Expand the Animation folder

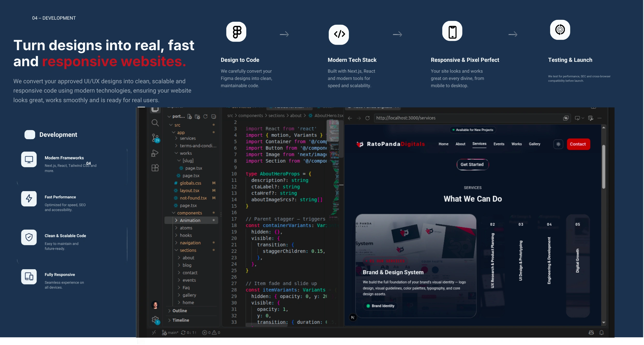191,220
